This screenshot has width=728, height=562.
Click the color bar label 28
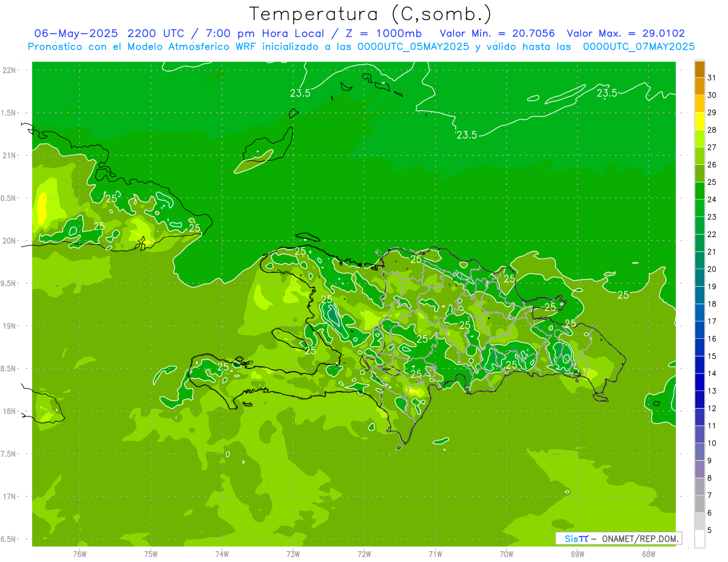tap(712, 130)
